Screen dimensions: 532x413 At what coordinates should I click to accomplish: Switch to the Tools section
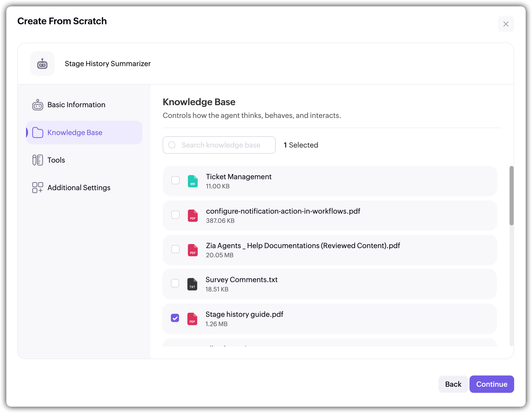coord(56,160)
